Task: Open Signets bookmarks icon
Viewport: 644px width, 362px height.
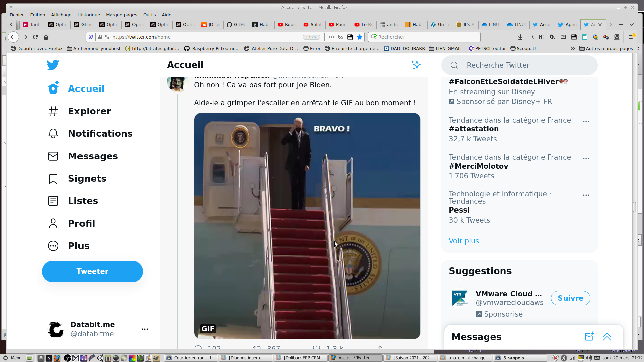Action: coord(53,179)
